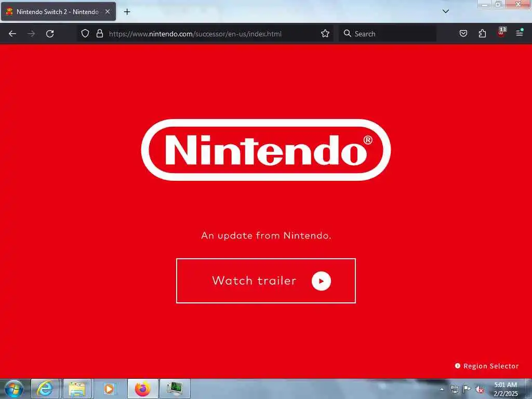Bookmark this page with the star icon
The width and height of the screenshot is (532, 399).
(x=325, y=33)
